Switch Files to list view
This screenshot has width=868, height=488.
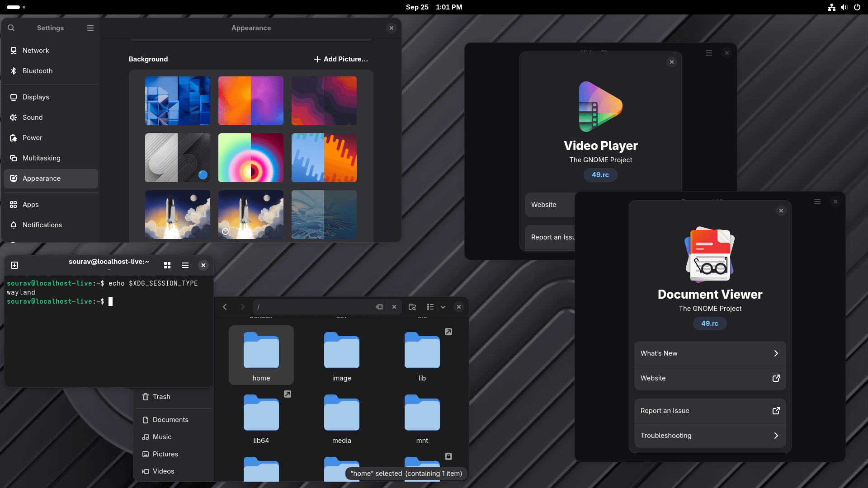(430, 307)
